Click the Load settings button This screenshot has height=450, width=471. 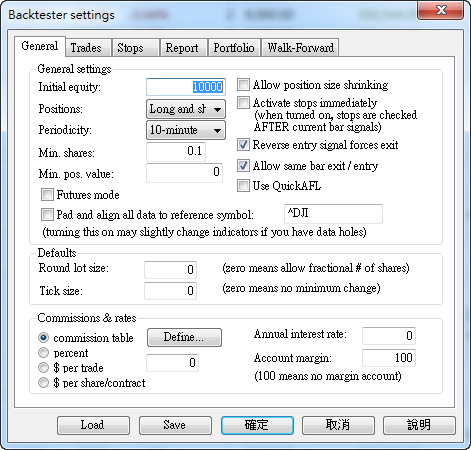pyautogui.click(x=93, y=425)
